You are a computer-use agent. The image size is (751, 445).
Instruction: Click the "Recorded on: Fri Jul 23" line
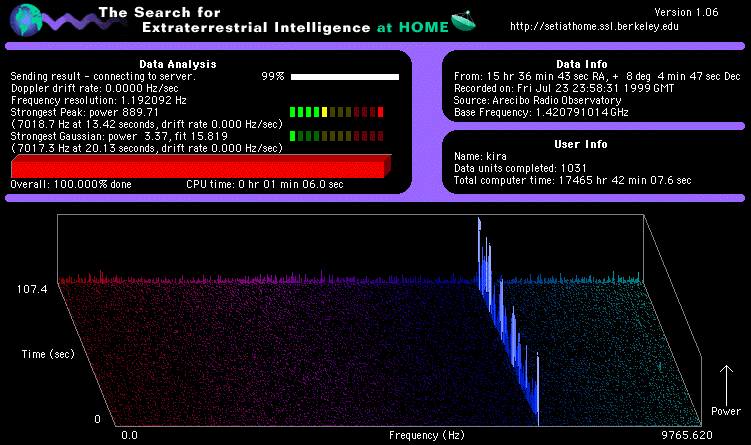coord(564,88)
